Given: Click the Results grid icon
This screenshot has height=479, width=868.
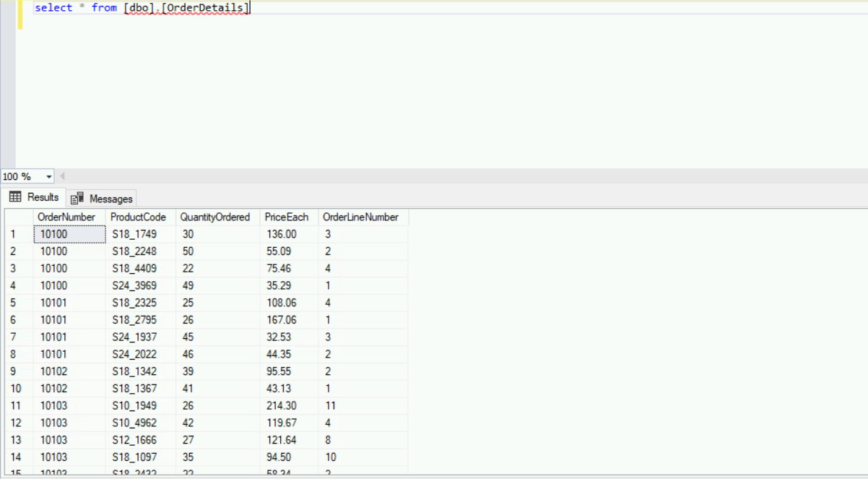Looking at the screenshot, I should [x=14, y=197].
